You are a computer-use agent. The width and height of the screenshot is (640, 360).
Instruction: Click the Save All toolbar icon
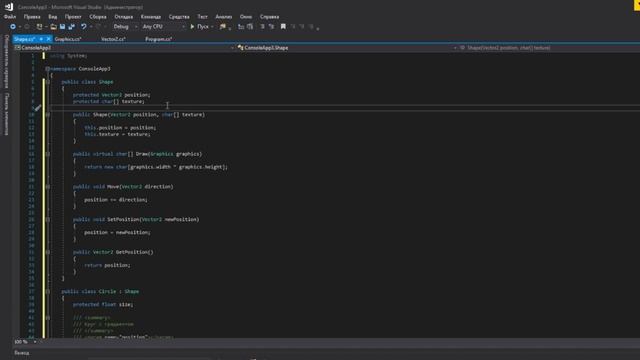(x=71, y=27)
